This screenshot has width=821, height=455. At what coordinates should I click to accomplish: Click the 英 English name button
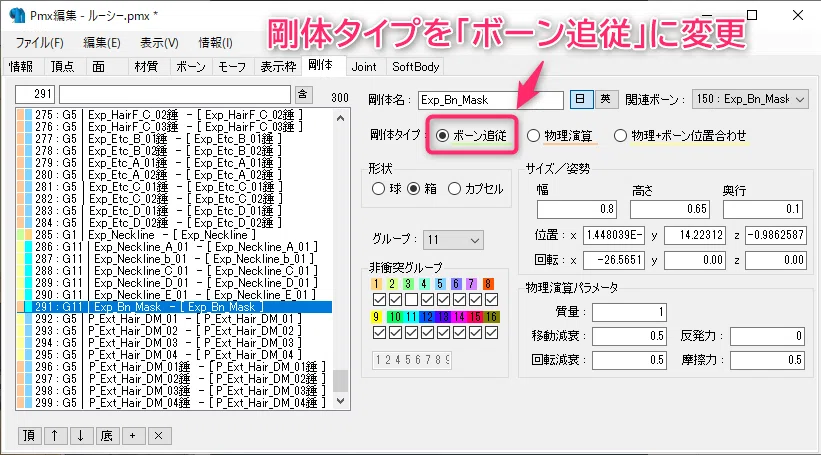point(605,99)
